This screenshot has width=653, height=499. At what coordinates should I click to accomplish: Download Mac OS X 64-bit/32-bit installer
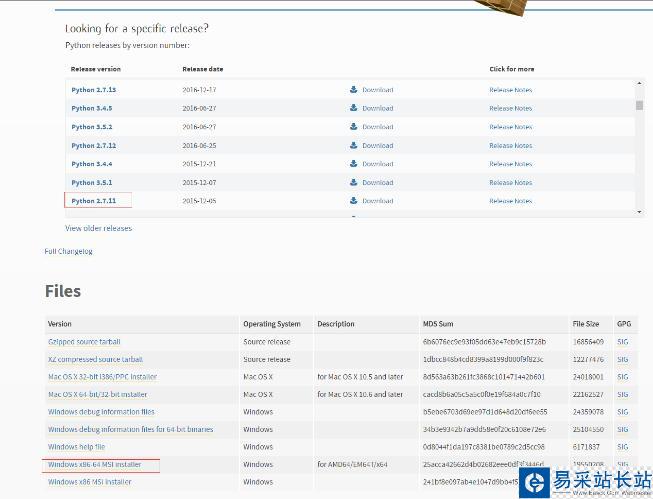coord(97,394)
